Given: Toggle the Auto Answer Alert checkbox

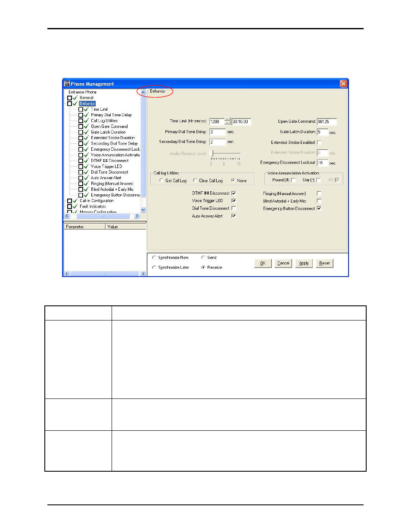Looking at the screenshot, I should (234, 216).
